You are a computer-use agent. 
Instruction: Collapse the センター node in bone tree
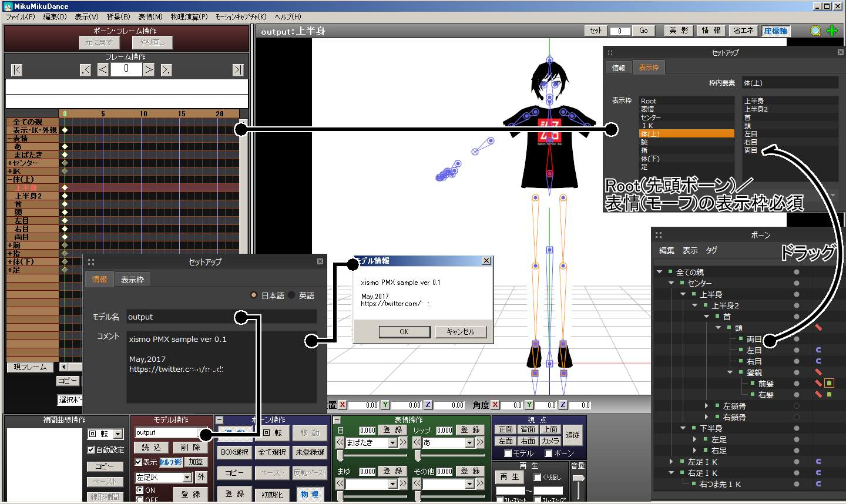coord(672,283)
